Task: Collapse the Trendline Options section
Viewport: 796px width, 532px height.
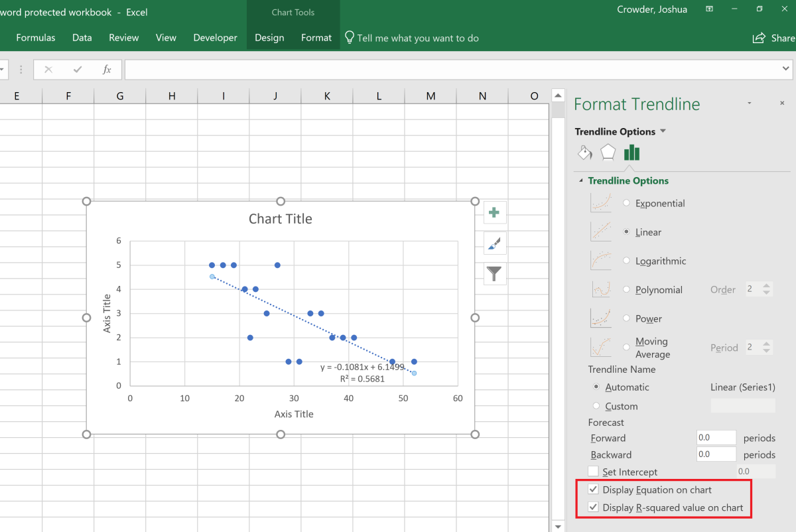Action: coord(582,180)
